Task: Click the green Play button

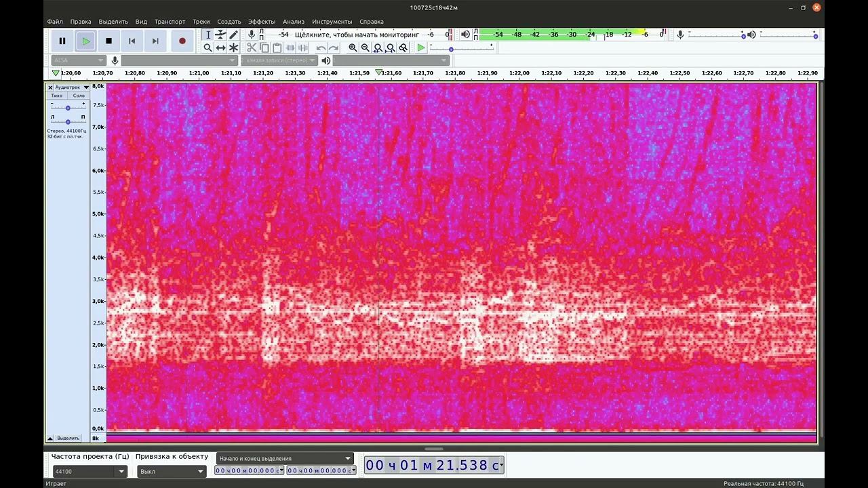Action: (x=85, y=41)
